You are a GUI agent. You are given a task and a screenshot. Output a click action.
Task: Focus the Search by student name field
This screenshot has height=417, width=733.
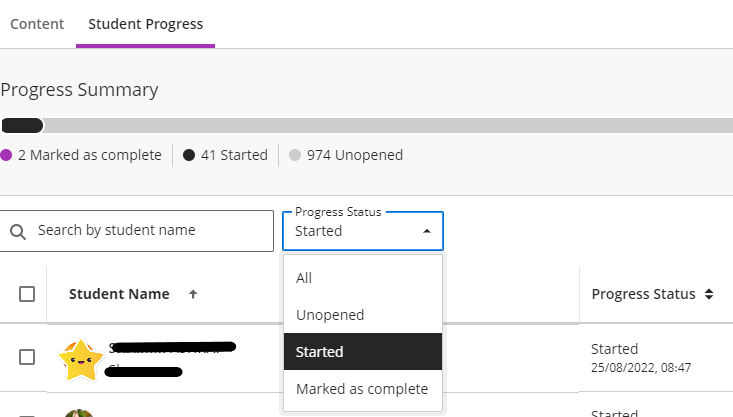click(x=150, y=231)
